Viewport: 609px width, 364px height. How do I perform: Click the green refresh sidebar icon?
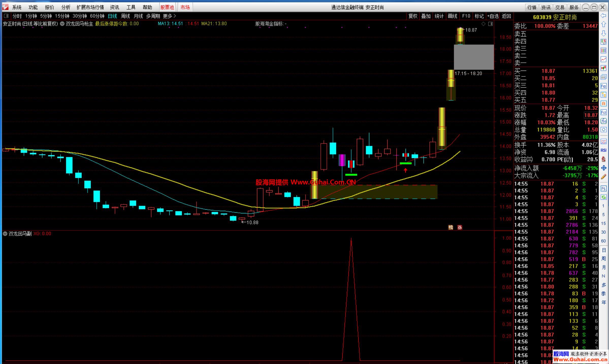tap(603, 197)
